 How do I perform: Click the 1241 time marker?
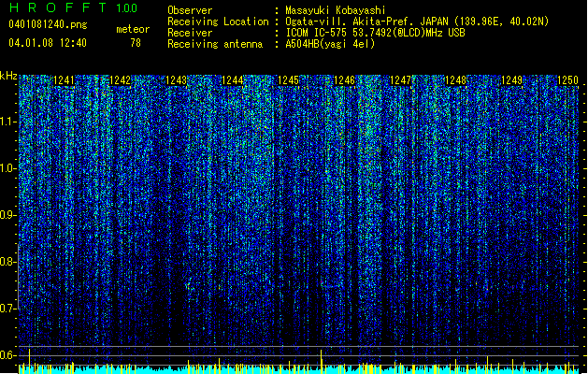click(64, 80)
